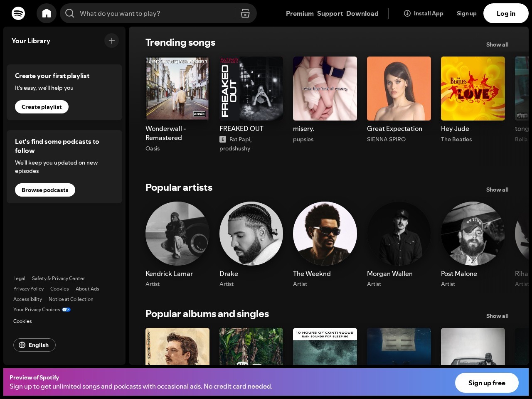Click Sign up in the top bar
Screen dimensions: 532x399
(466, 13)
